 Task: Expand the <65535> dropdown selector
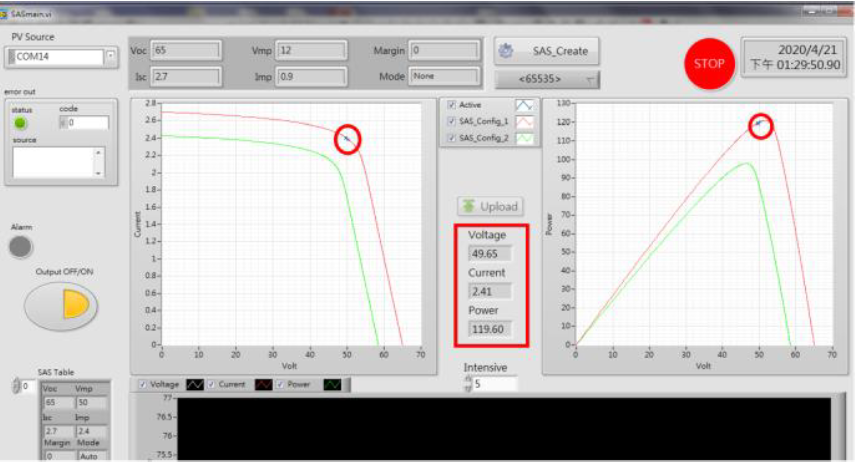pyautogui.click(x=590, y=78)
